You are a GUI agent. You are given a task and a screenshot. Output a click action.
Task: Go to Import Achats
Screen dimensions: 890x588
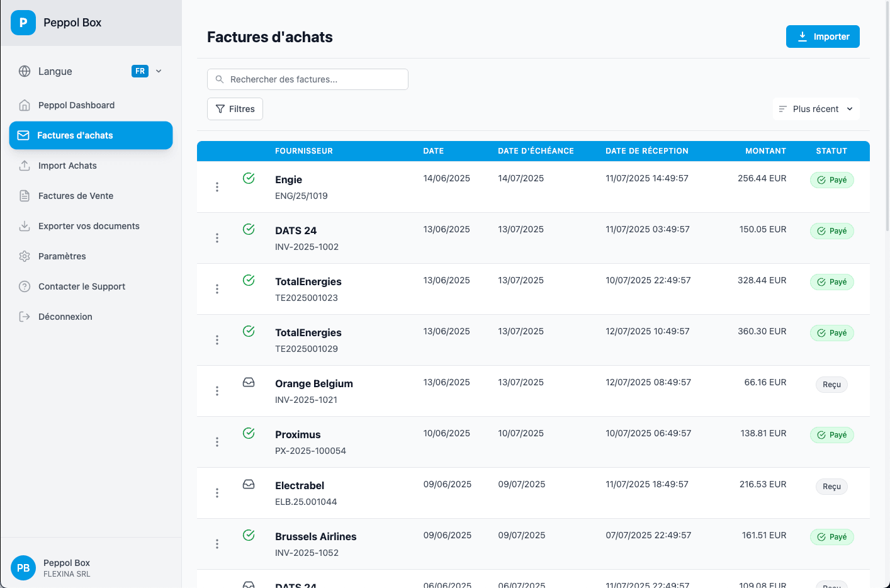tap(91, 166)
